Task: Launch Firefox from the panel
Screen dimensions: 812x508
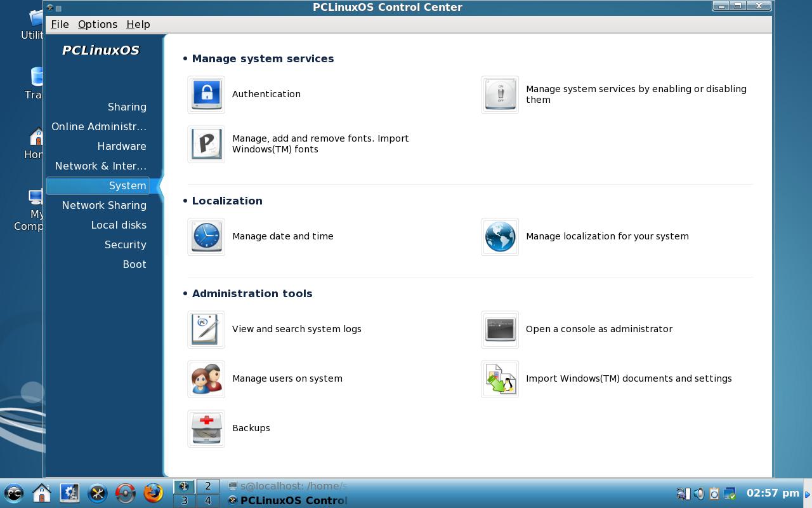Action: (154, 493)
